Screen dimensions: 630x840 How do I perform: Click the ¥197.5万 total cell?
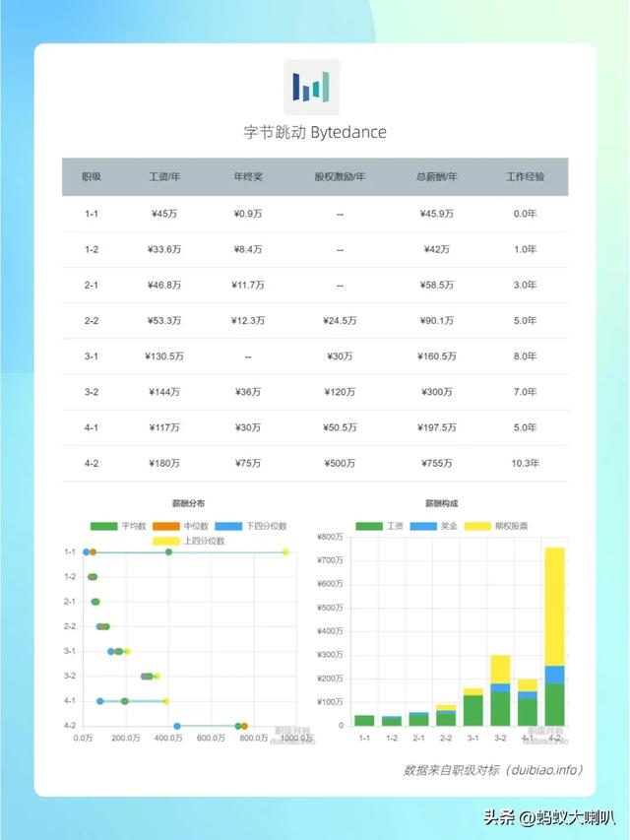[437, 427]
